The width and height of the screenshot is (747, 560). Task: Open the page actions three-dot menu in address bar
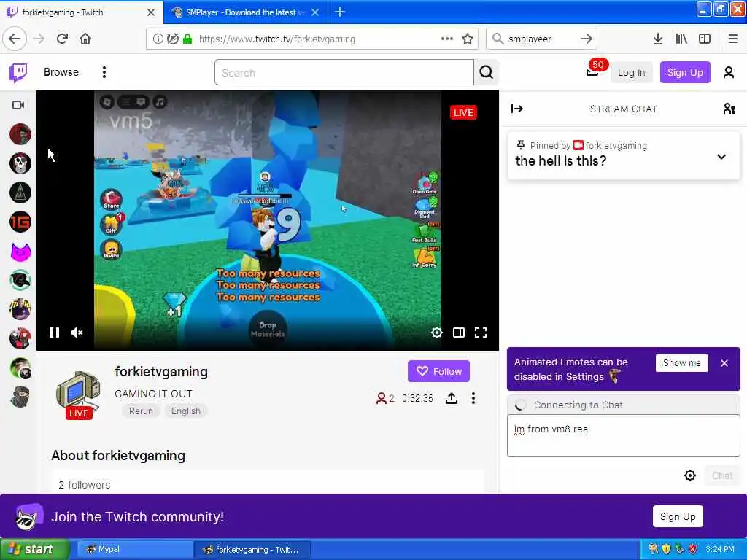[447, 39]
